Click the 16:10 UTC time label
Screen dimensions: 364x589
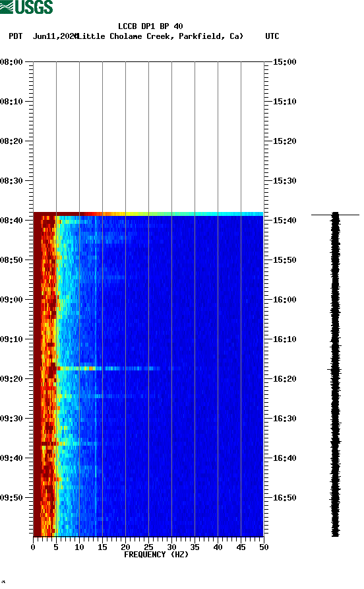pyautogui.click(x=284, y=339)
